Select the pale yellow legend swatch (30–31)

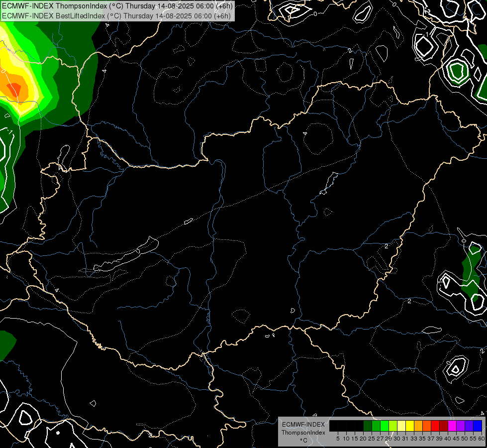[401, 426]
